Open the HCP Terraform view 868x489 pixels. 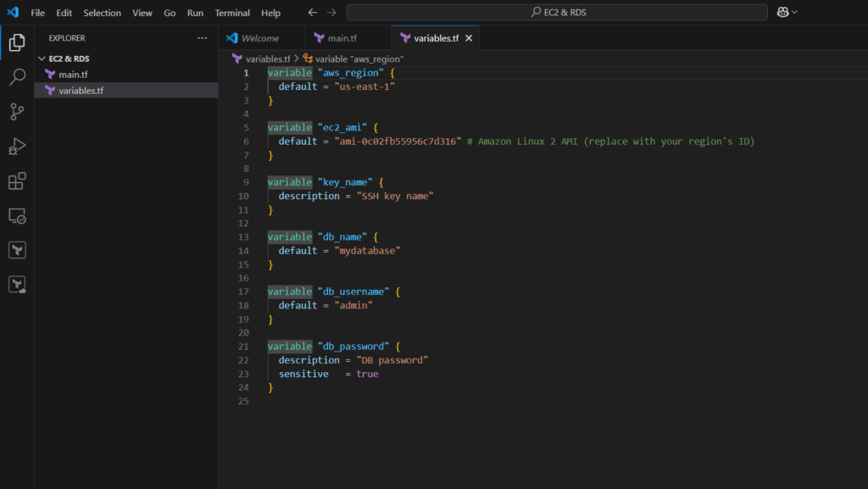(x=17, y=284)
